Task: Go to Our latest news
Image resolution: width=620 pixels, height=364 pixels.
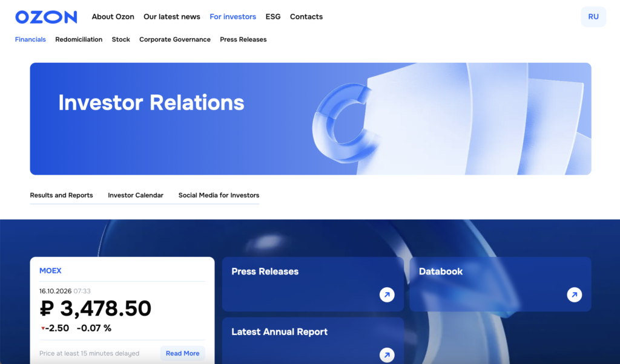Action: pyautogui.click(x=172, y=16)
